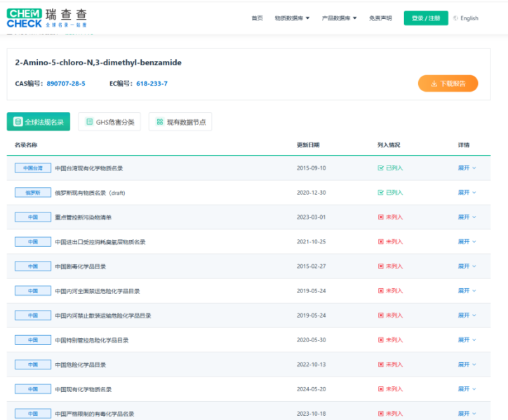
Task: Click green check icon in 俄罗斯 row
Action: click(x=381, y=193)
